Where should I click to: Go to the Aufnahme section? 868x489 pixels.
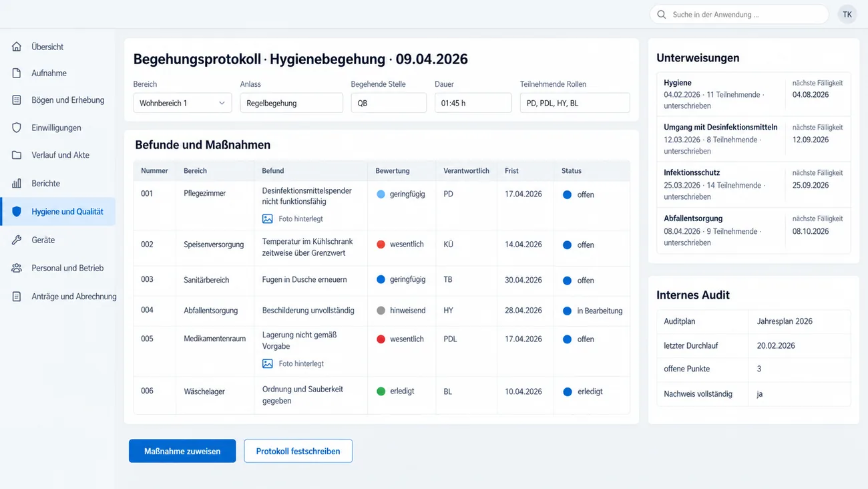pos(57,73)
